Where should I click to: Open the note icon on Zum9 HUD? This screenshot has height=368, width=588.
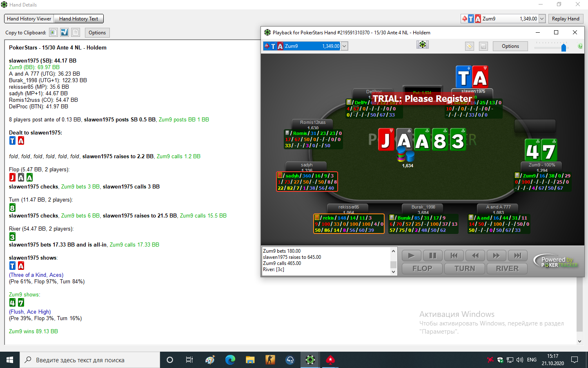pyautogui.click(x=517, y=175)
